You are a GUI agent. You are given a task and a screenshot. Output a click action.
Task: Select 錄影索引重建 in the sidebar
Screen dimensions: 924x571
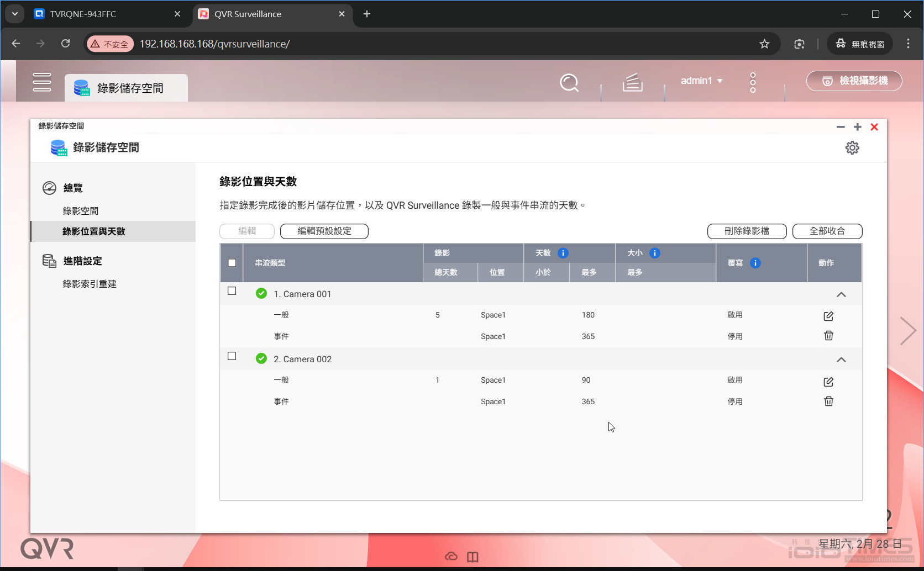[90, 283]
